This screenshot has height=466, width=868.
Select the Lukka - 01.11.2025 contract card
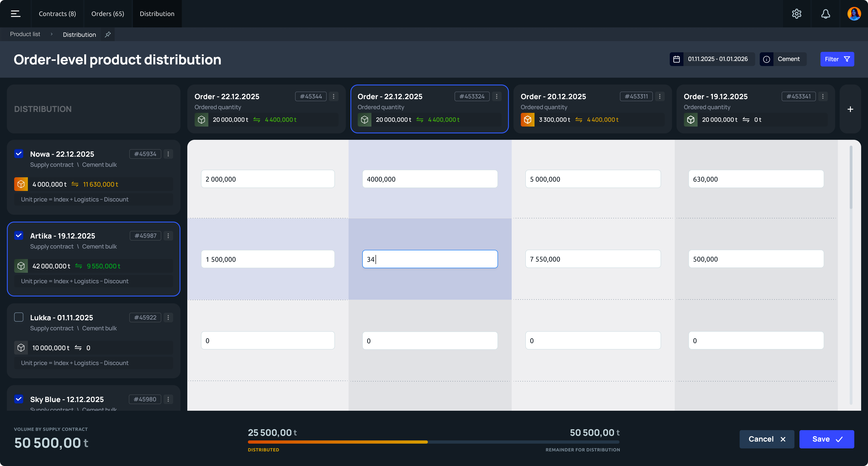pyautogui.click(x=93, y=341)
